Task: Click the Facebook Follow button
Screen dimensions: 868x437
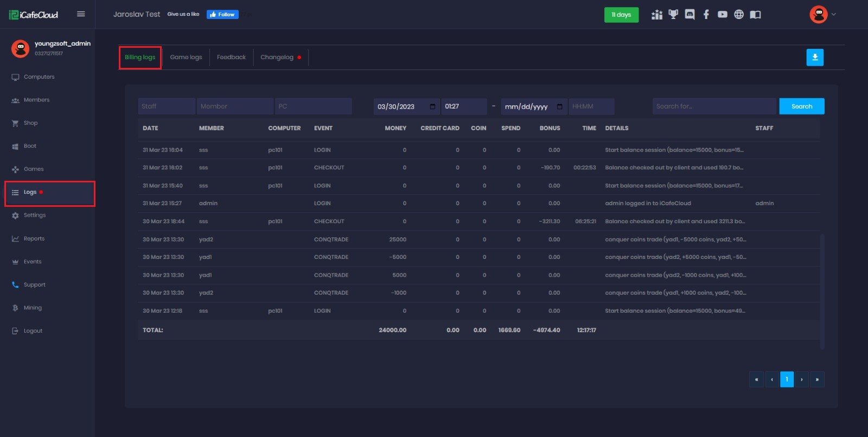Action: click(x=222, y=15)
